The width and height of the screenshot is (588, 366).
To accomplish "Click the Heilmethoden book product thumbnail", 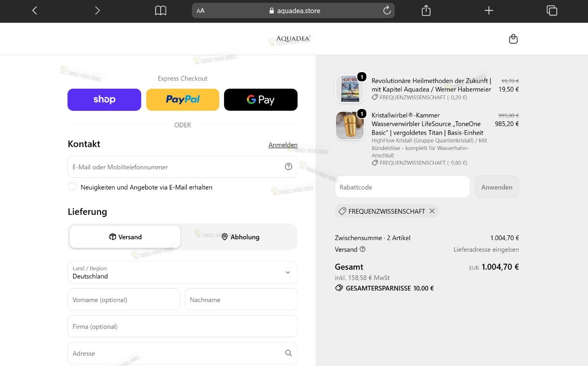I will tap(350, 89).
